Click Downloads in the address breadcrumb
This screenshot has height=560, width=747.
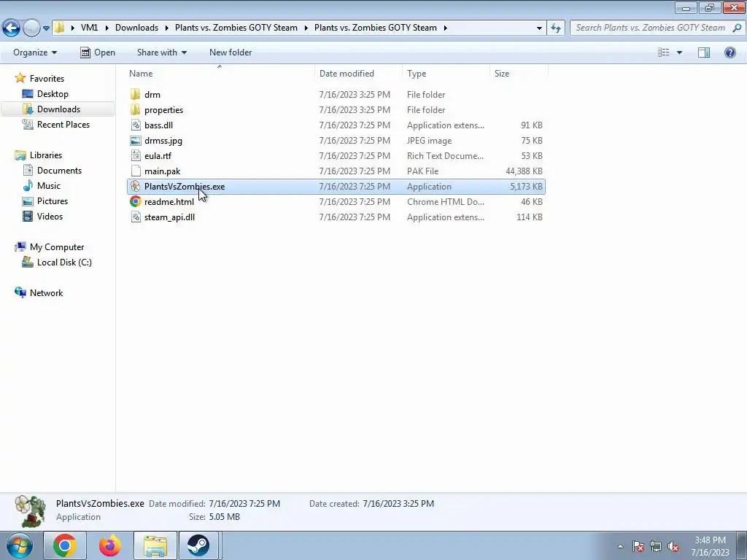[x=136, y=28]
